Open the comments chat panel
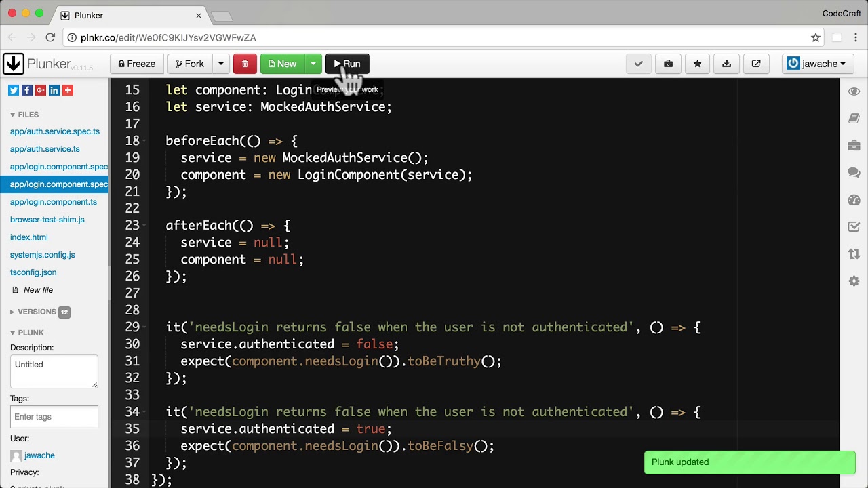868x488 pixels. pyautogui.click(x=854, y=173)
